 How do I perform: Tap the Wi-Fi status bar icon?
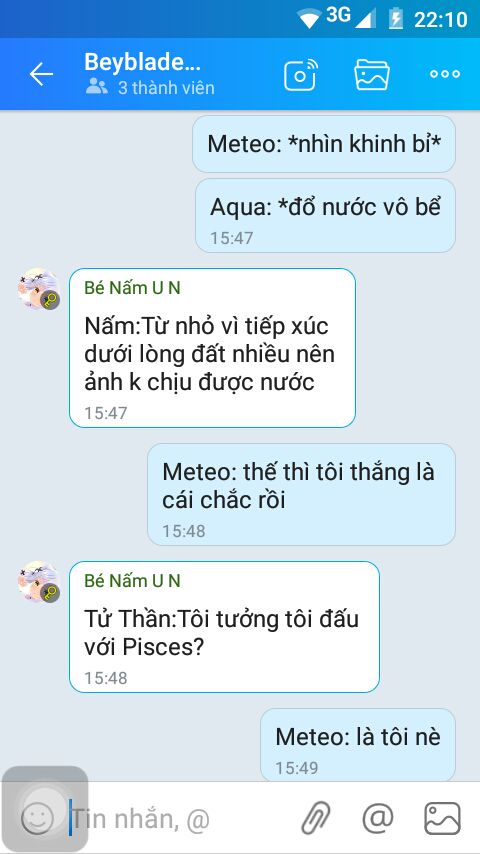pos(309,19)
